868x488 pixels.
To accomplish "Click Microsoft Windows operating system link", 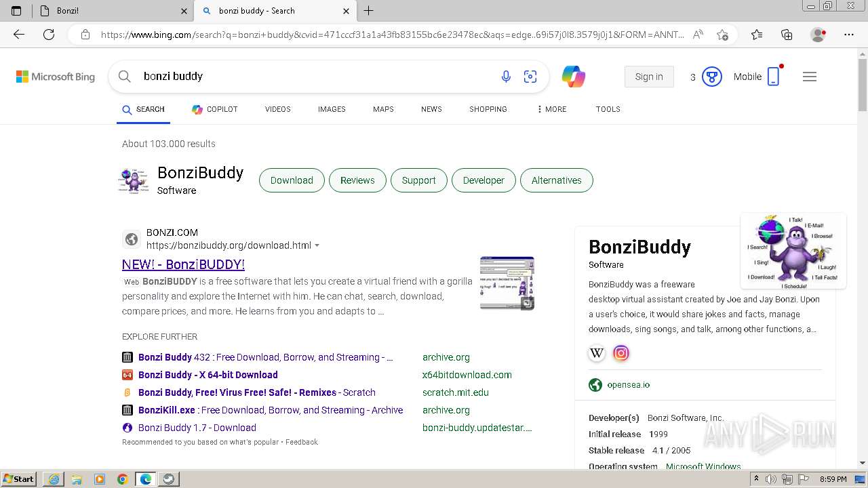I will pos(703,467).
